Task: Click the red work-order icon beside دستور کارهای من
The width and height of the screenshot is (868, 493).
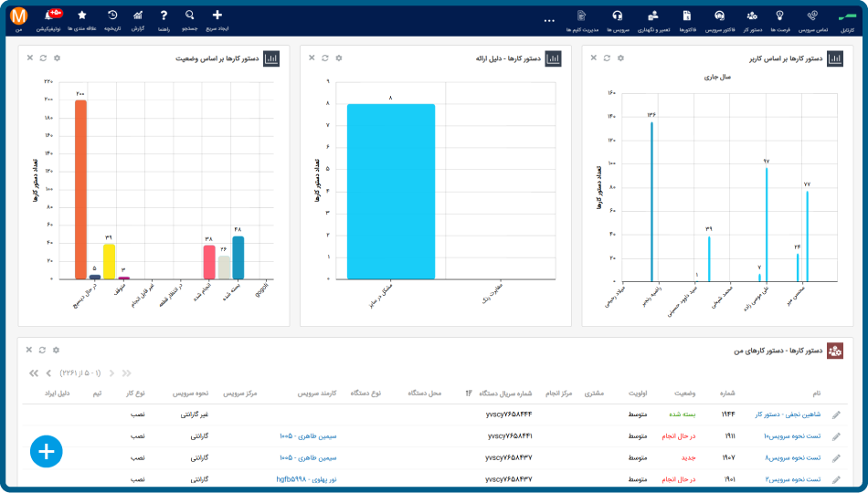Action: click(x=835, y=351)
